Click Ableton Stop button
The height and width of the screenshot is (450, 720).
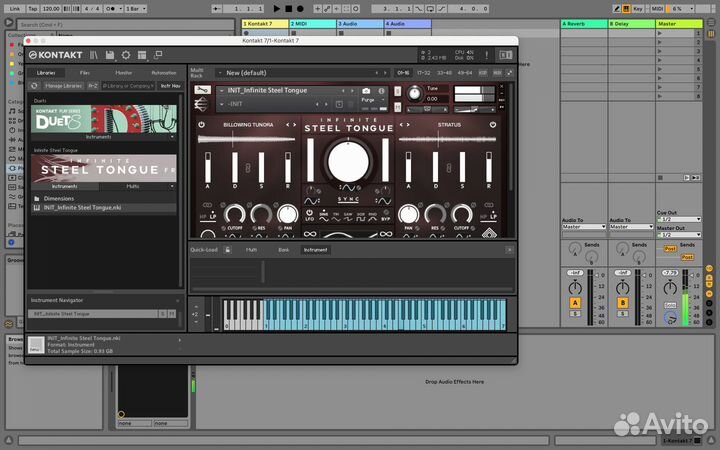click(x=288, y=8)
